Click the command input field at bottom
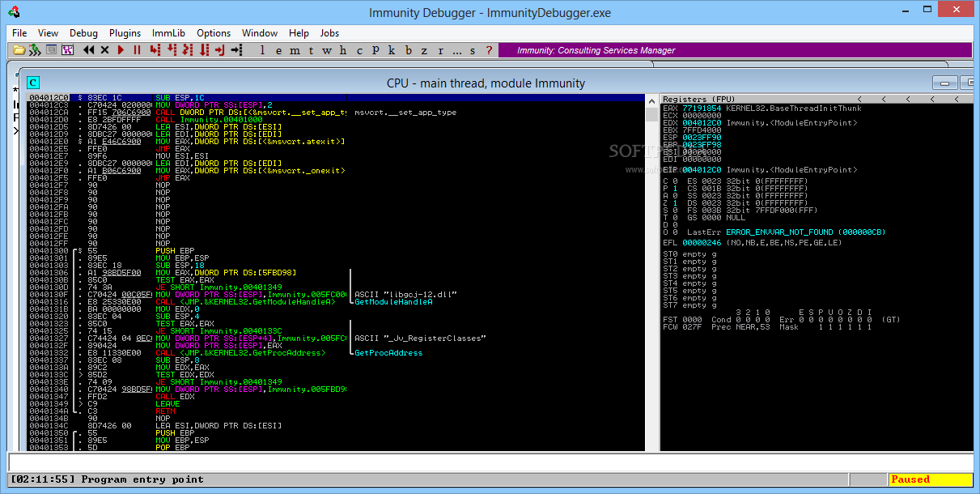 click(x=490, y=462)
